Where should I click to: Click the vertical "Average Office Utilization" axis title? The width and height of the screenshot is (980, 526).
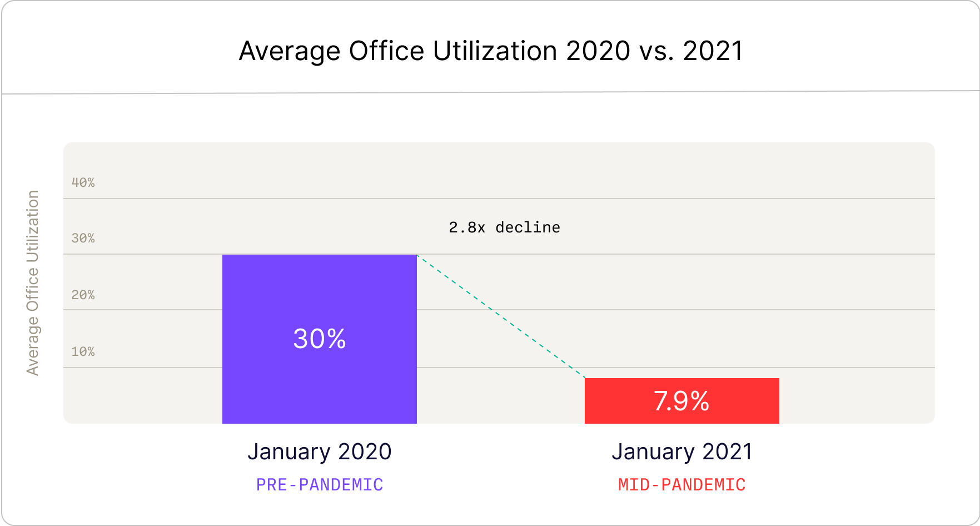coord(33,282)
